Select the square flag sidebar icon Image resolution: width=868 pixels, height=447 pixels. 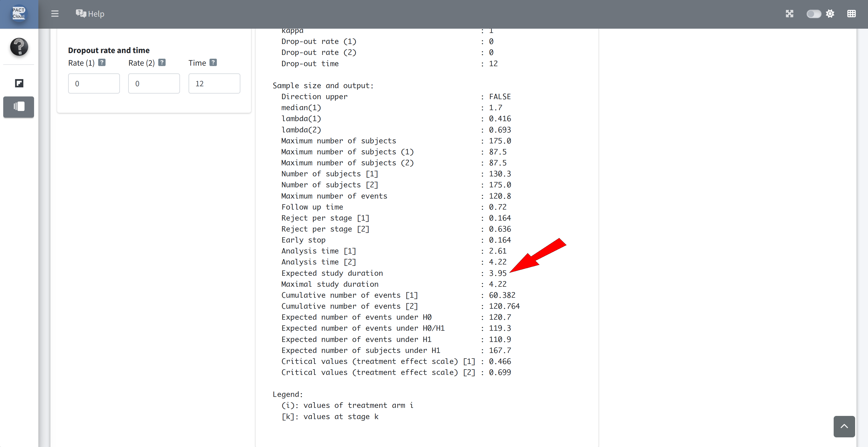point(19,83)
